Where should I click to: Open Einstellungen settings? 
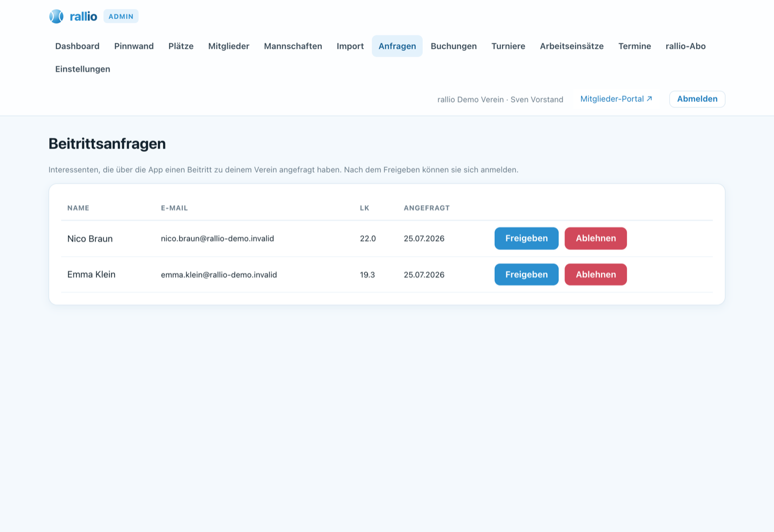point(83,69)
